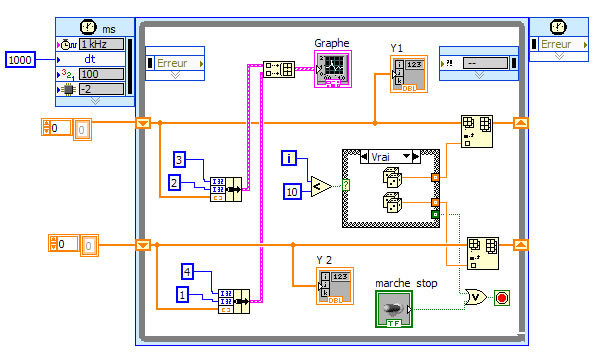Switch to the next case with the right arrow

coord(416,157)
